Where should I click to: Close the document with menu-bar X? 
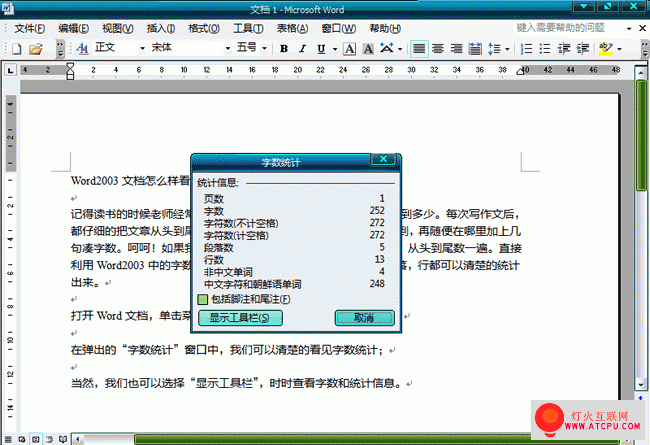pyautogui.click(x=642, y=28)
